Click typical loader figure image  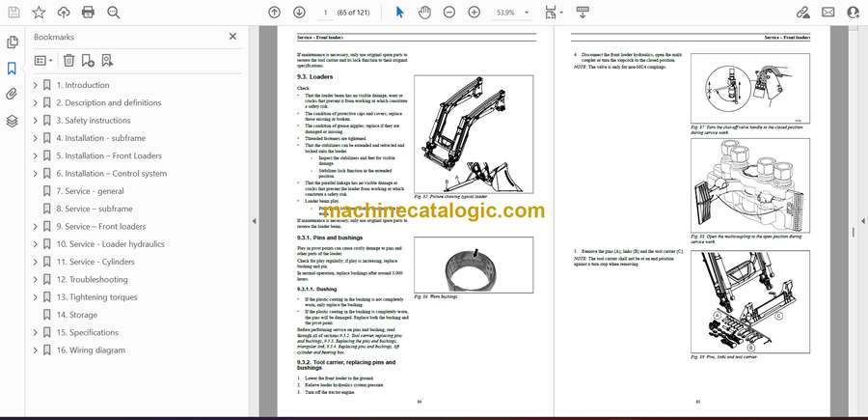click(x=474, y=134)
